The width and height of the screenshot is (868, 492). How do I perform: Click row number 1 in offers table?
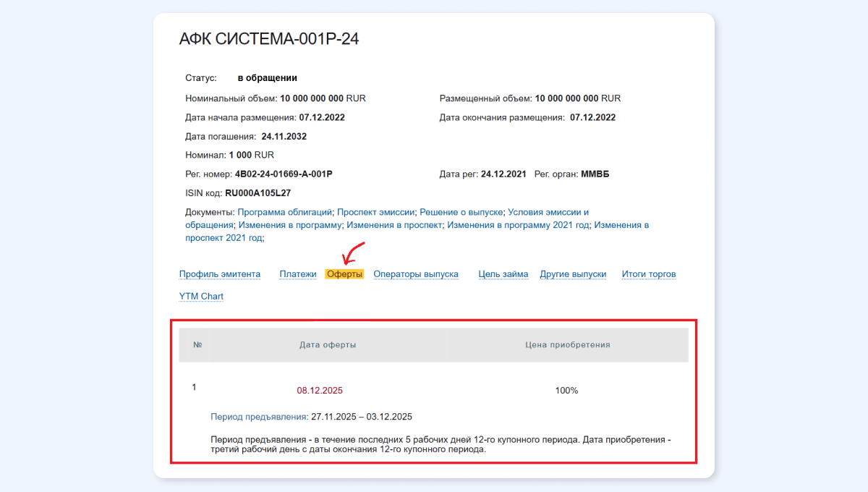(194, 387)
